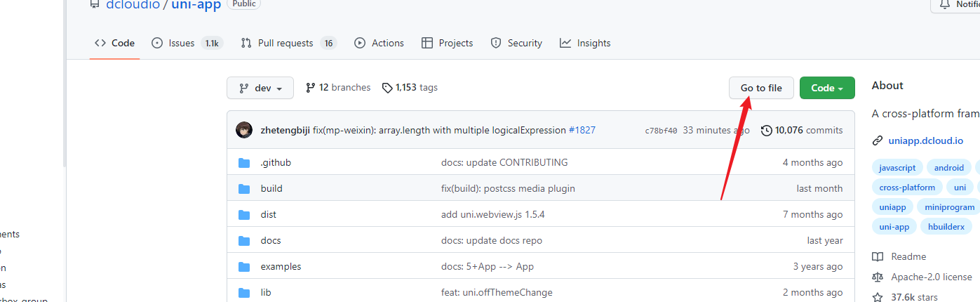Image resolution: width=980 pixels, height=302 pixels.
Task: Open the build folder
Action: click(x=271, y=189)
